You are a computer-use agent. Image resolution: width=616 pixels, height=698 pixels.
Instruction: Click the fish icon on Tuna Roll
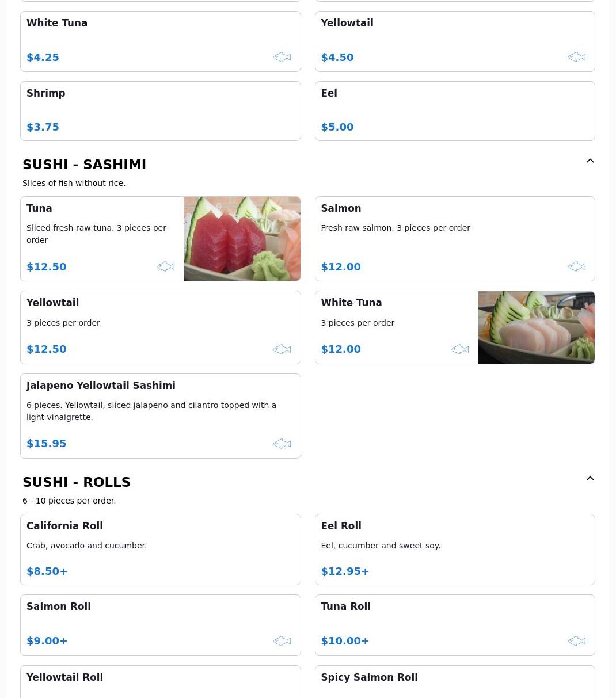[x=576, y=641]
